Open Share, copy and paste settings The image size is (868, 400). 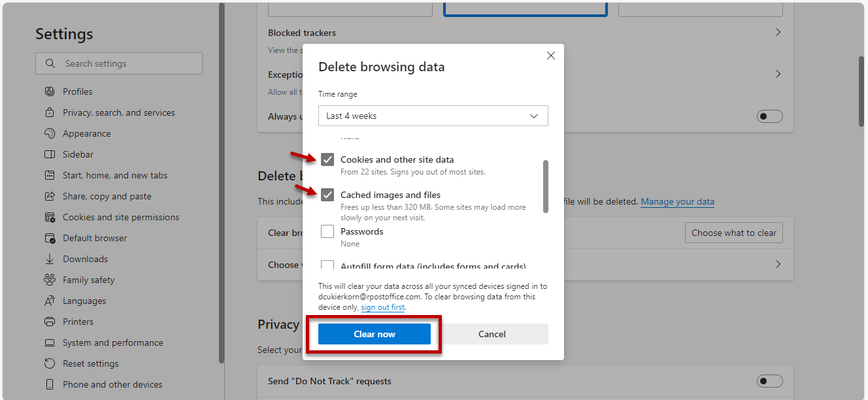pyautogui.click(x=107, y=196)
